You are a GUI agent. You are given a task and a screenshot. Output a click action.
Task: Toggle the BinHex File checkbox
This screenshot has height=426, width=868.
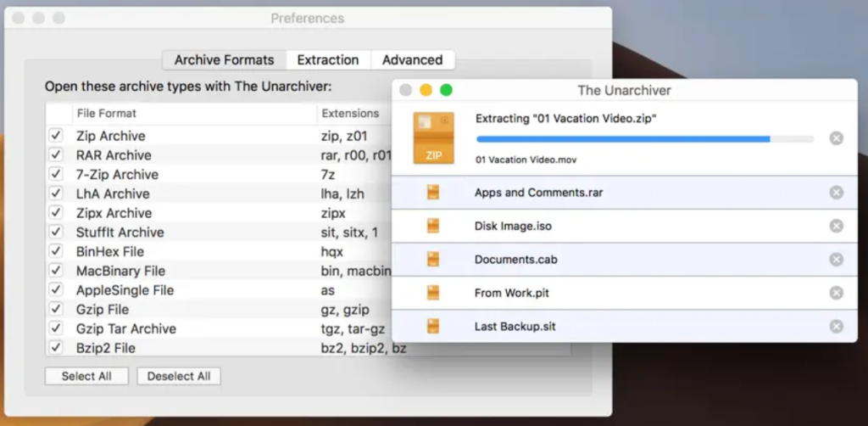tap(56, 251)
